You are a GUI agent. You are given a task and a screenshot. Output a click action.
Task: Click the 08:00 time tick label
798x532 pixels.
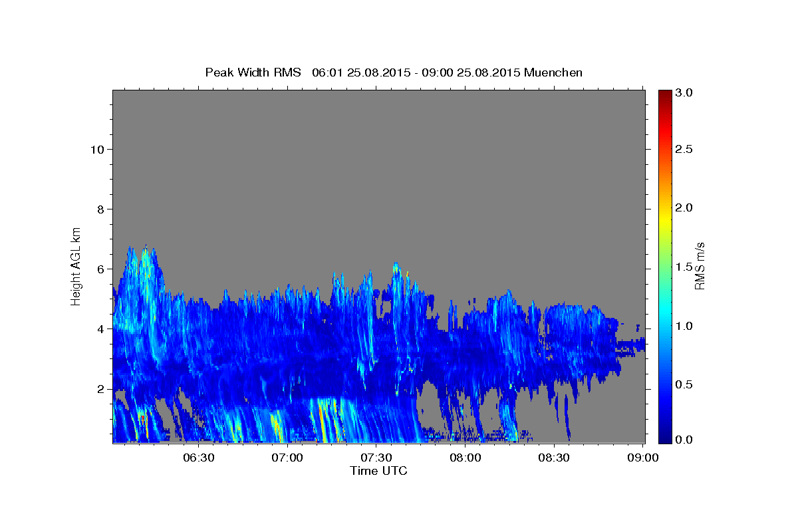[465, 458]
